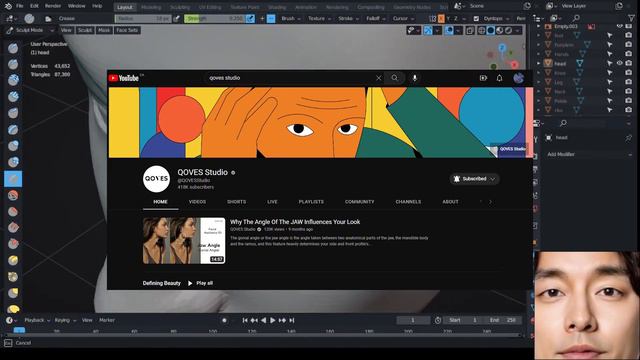
Task: Click the YouTube search magnifier button
Action: coord(394,78)
